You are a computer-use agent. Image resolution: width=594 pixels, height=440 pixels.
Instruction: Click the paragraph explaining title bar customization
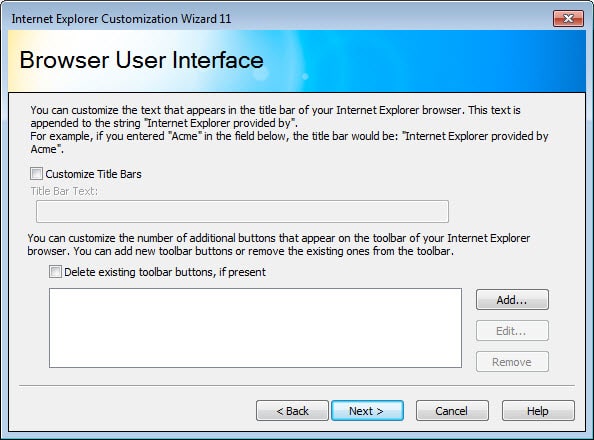click(x=289, y=130)
